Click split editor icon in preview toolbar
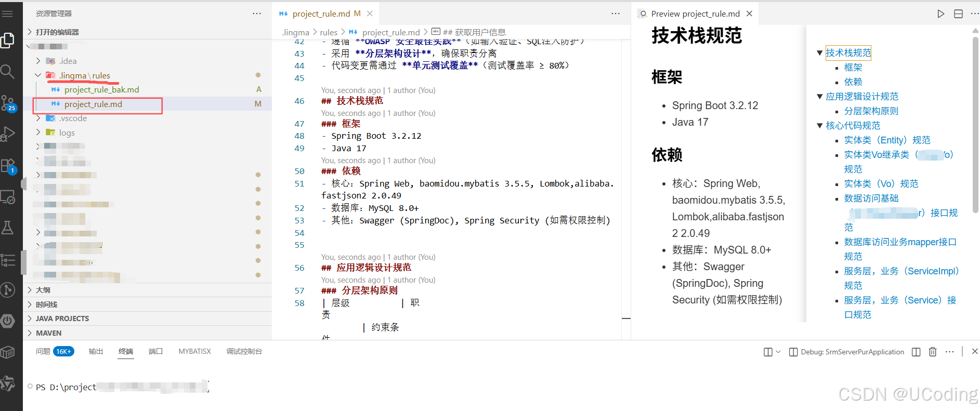This screenshot has height=411, width=980. 958,14
